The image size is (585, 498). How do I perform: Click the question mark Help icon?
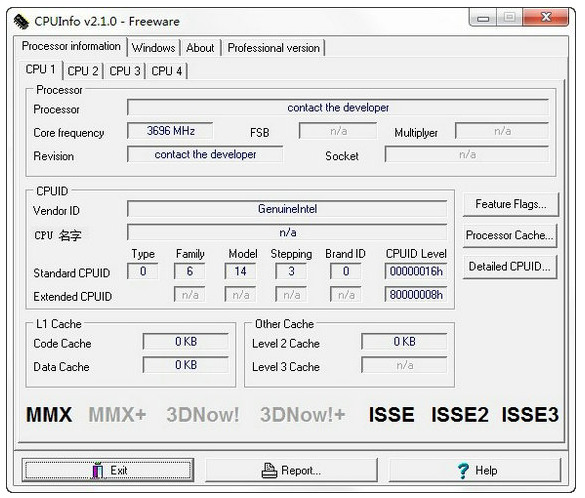[x=463, y=470]
